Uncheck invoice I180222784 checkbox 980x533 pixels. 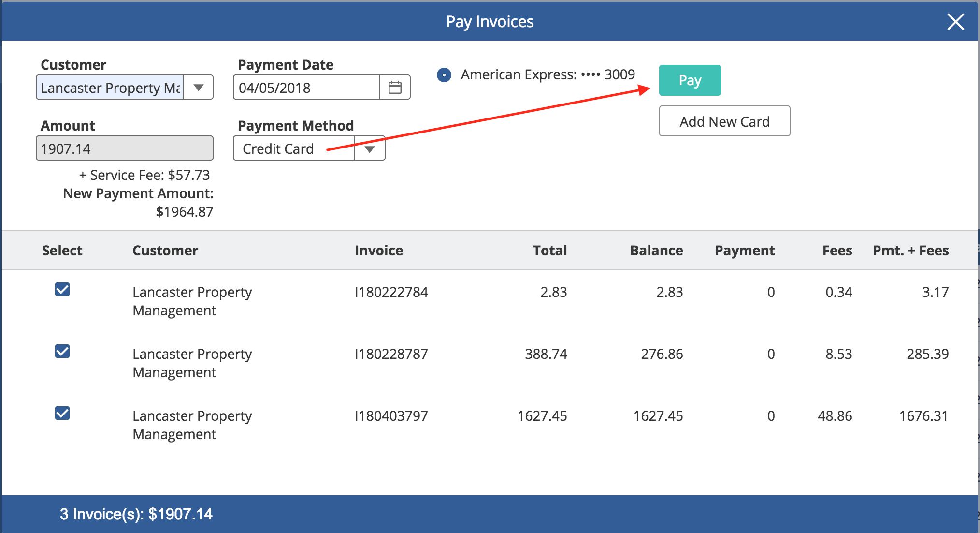(62, 290)
